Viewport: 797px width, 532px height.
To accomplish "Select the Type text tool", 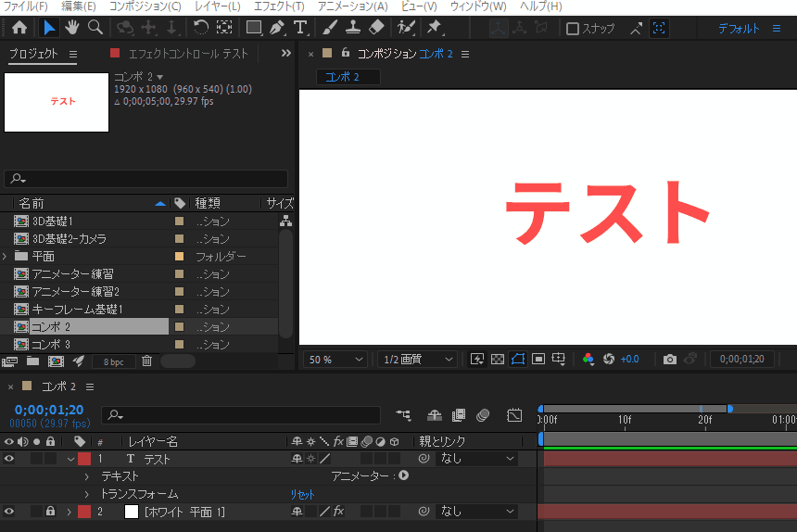I will pos(300,28).
